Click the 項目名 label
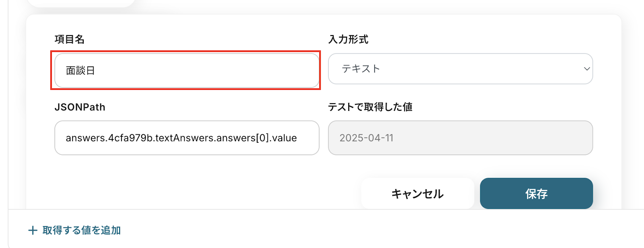This screenshot has width=644, height=248. pos(70,39)
